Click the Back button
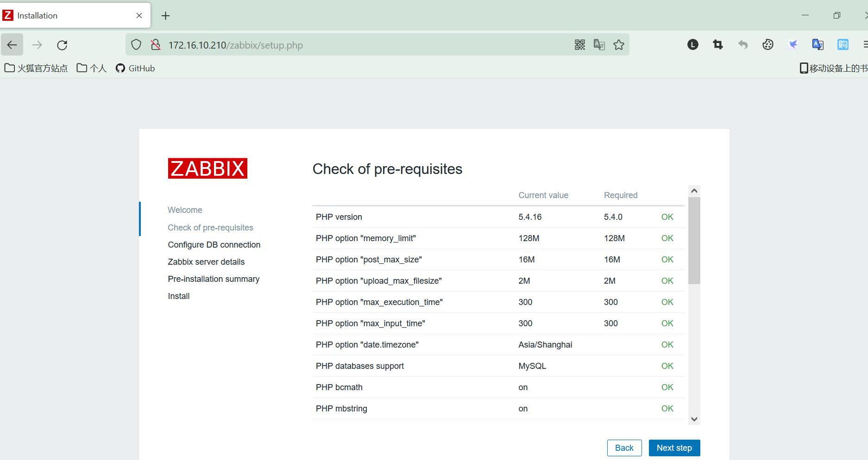This screenshot has width=868, height=460. point(624,448)
